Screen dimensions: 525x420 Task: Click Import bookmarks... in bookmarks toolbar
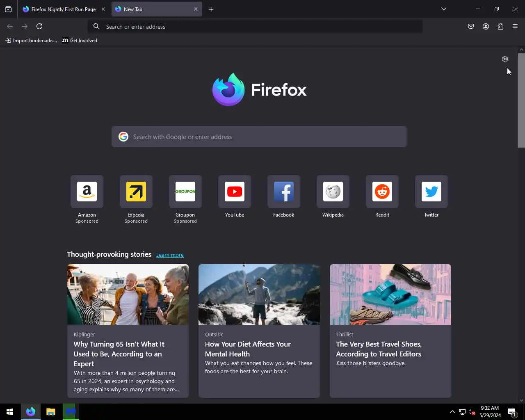(31, 40)
